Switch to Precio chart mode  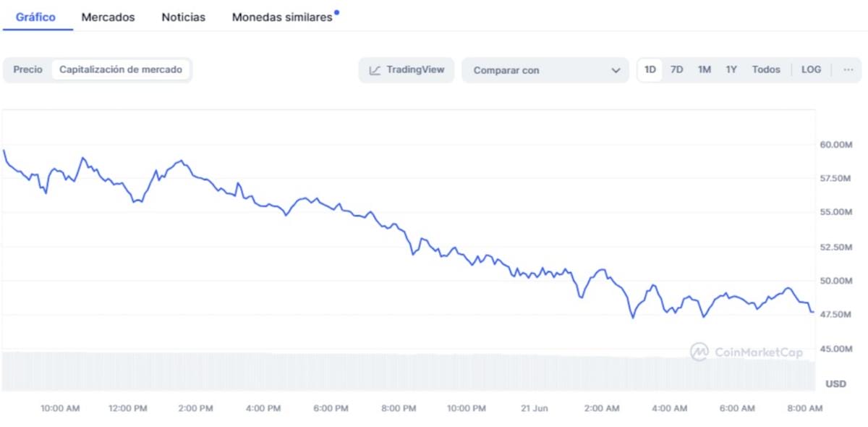[x=28, y=70]
